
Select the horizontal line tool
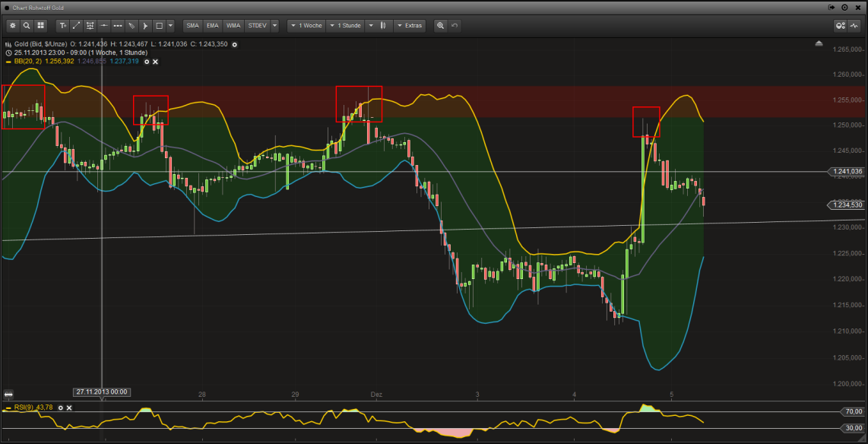(103, 25)
